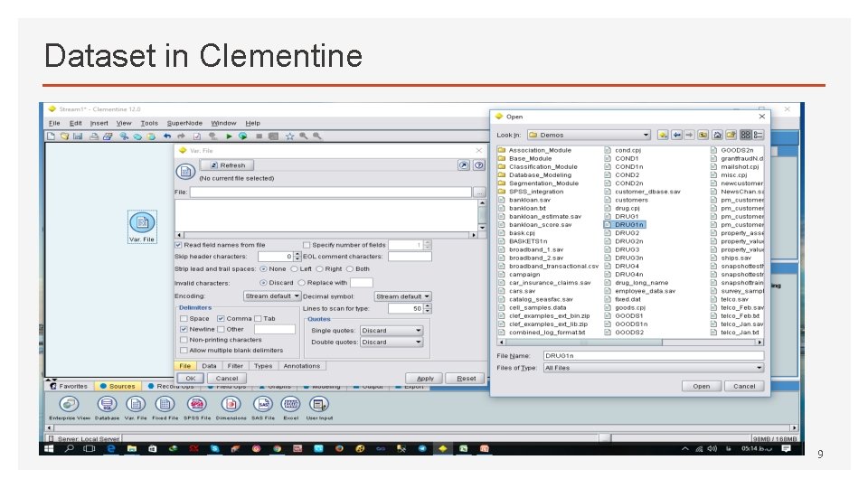Select Replace with for invalid characters
Screen dimensions: 868x488
click(x=302, y=283)
